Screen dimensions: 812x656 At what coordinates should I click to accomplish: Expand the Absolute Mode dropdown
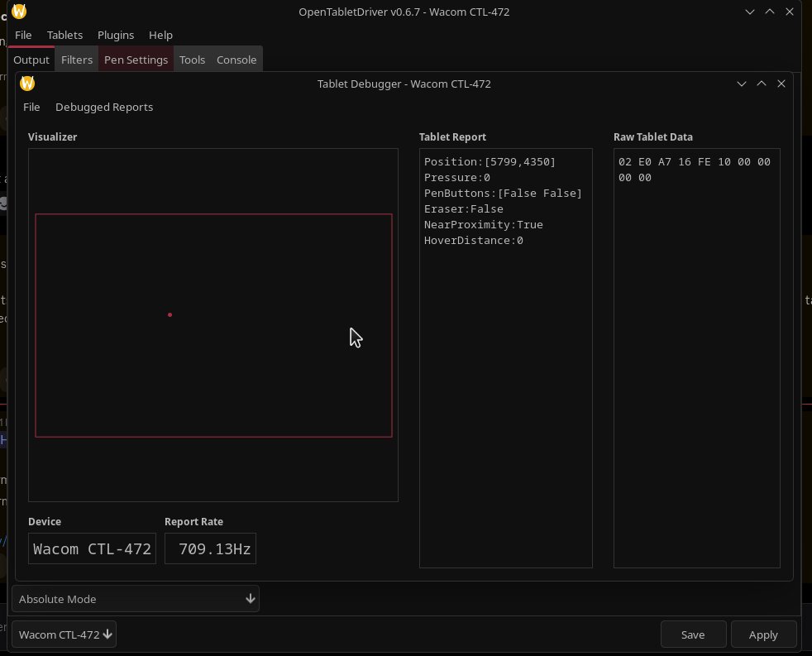tap(135, 598)
